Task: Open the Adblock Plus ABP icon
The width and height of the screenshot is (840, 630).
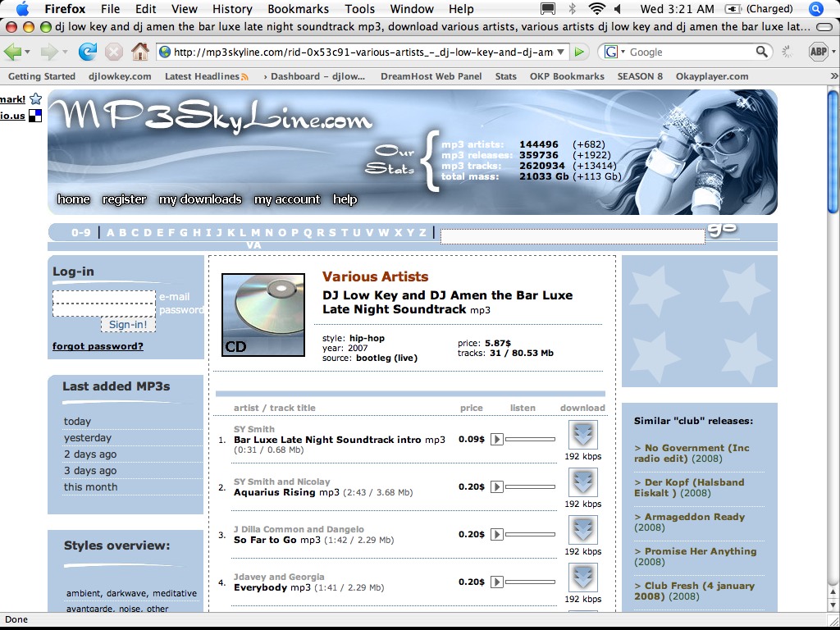Action: [818, 52]
